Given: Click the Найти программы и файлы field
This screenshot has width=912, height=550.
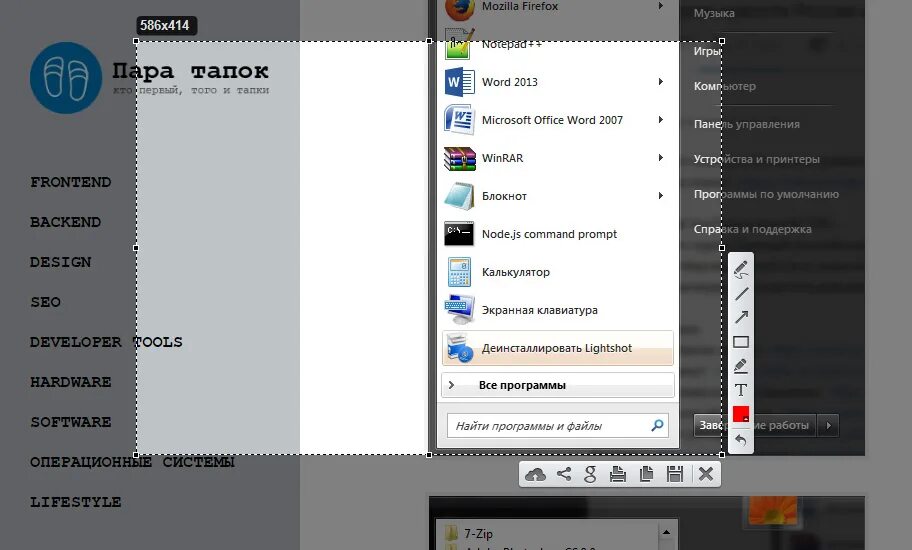Looking at the screenshot, I should pyautogui.click(x=558, y=426).
